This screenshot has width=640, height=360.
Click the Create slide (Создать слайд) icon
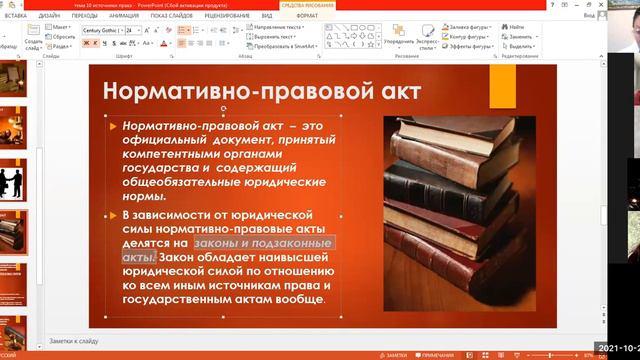pos(33,31)
